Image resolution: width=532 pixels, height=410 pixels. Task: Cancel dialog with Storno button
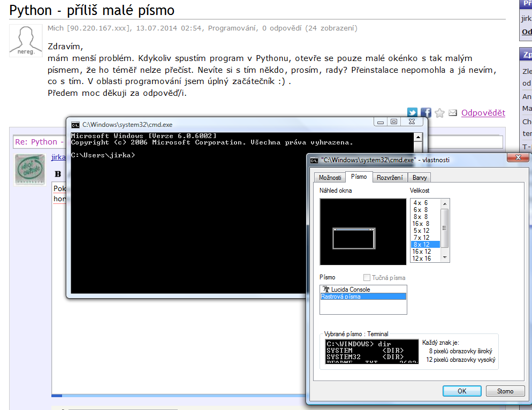tap(505, 391)
